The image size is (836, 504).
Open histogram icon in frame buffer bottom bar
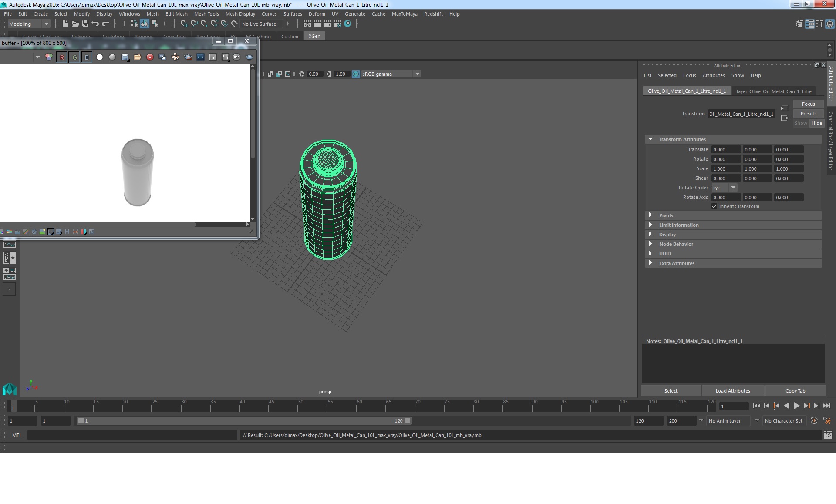[x=17, y=232]
